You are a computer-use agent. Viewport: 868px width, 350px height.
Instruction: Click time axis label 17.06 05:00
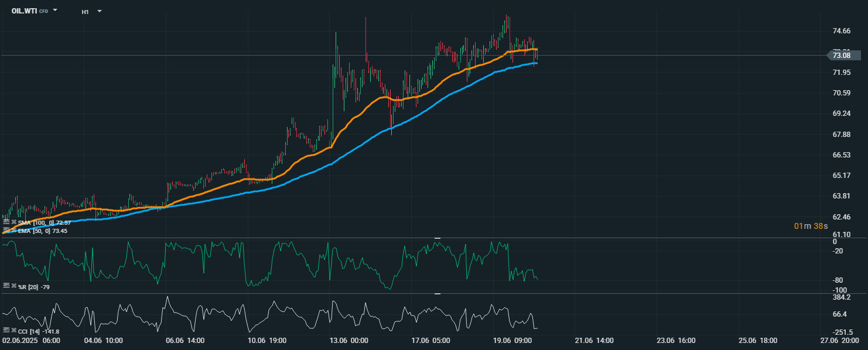[x=430, y=340]
